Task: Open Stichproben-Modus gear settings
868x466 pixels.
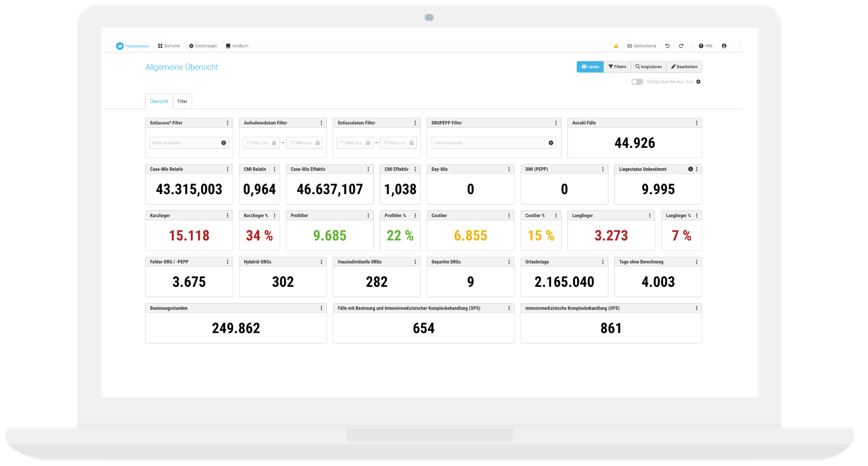Action: point(698,82)
